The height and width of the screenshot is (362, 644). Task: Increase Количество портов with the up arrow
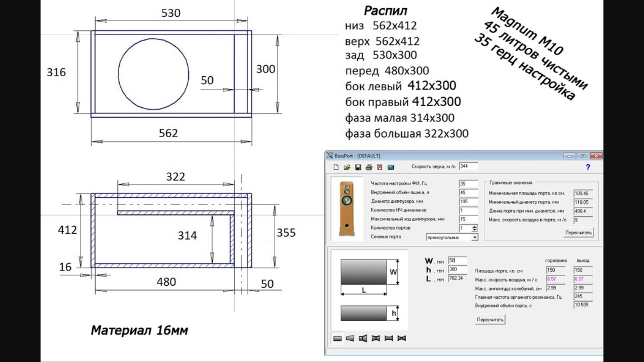point(475,226)
